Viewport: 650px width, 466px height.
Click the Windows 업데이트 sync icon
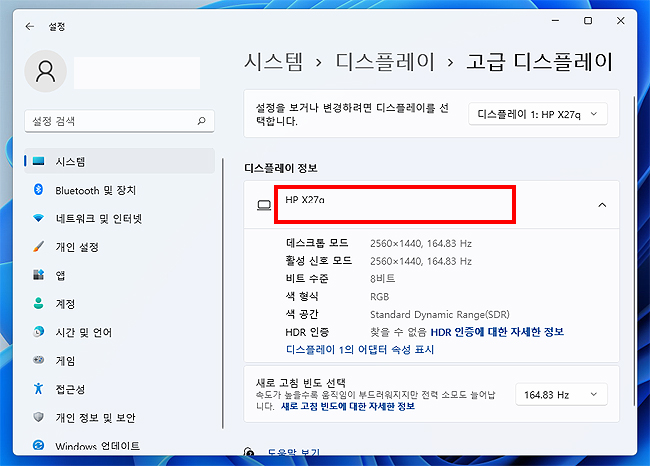click(39, 445)
